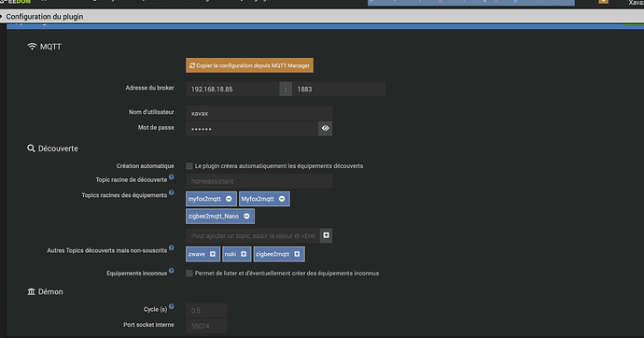Screen dimensions: 644x338
Task: Open help for Topics racines des équipements
Action: [172, 192]
